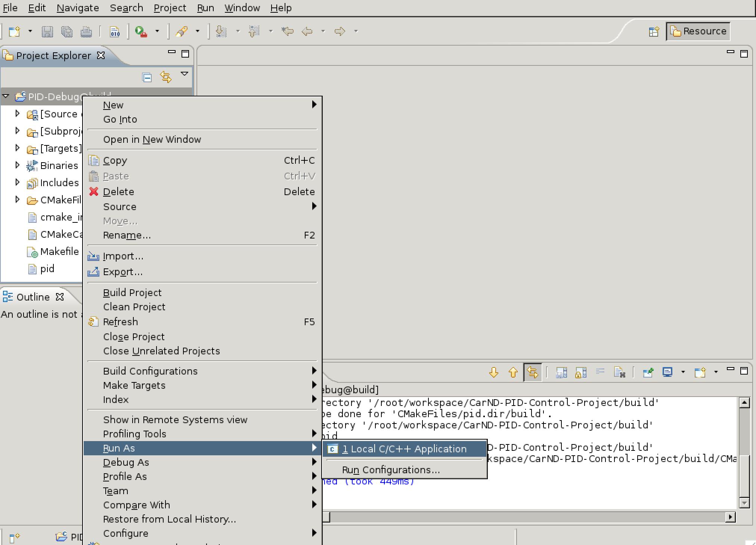The image size is (756, 545).
Task: Toggle the console wrap lines button
Action: [x=600, y=372]
